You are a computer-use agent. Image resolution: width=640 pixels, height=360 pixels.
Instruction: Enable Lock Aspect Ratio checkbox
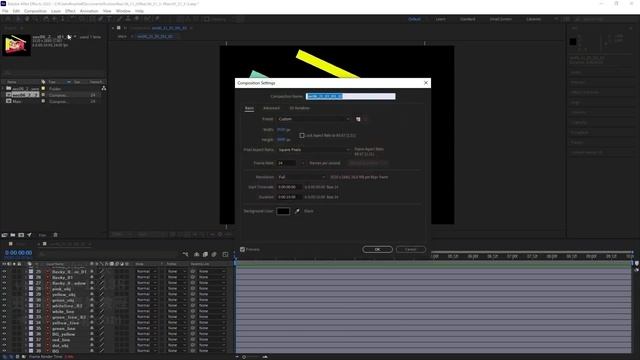302,136
